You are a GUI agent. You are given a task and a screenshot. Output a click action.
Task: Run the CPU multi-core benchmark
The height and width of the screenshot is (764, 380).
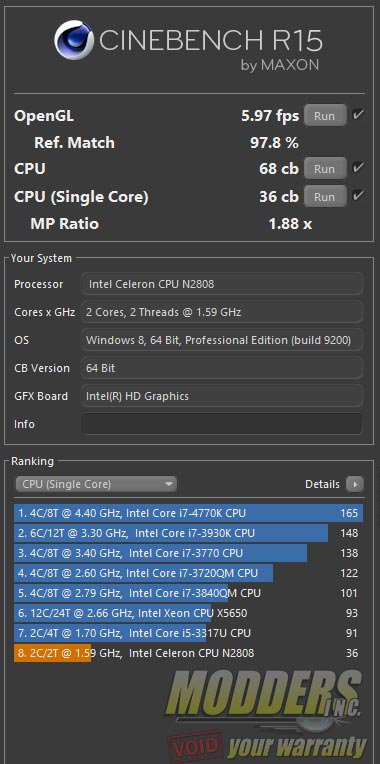tap(325, 169)
